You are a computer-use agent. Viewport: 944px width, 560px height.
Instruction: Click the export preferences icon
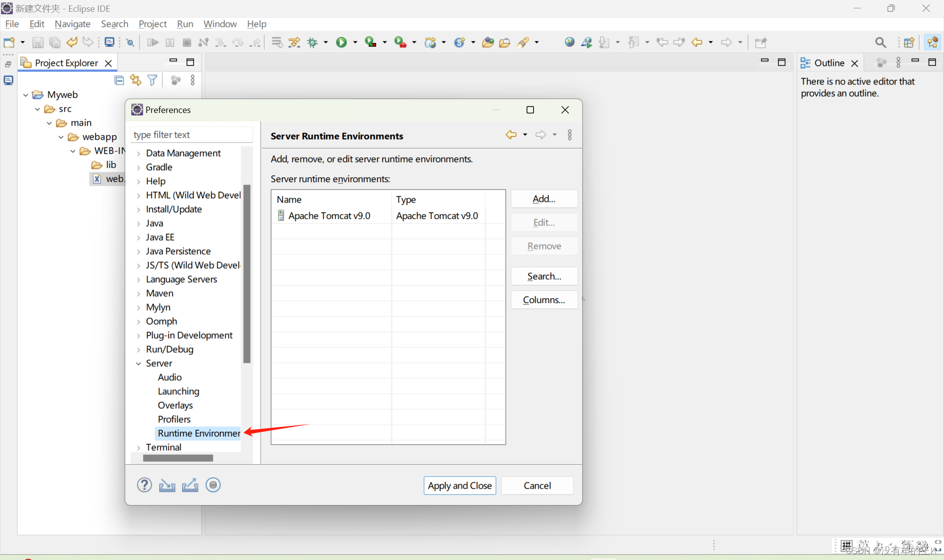click(190, 485)
